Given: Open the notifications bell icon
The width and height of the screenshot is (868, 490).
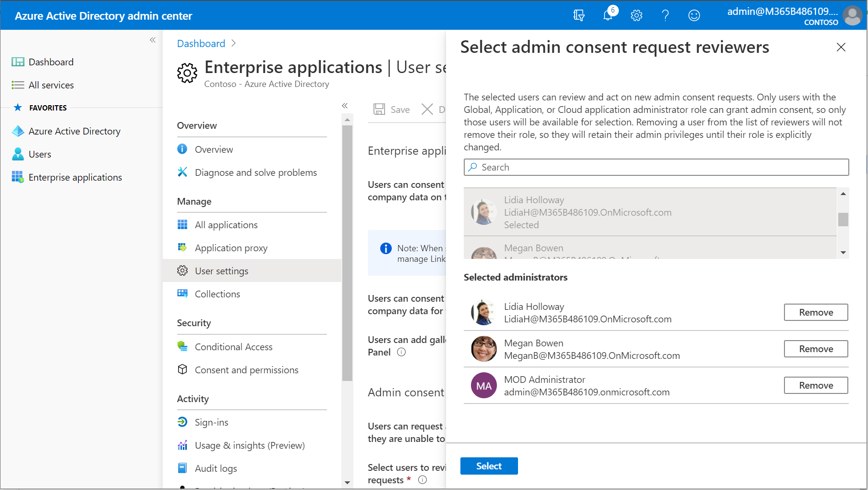Looking at the screenshot, I should pos(608,15).
